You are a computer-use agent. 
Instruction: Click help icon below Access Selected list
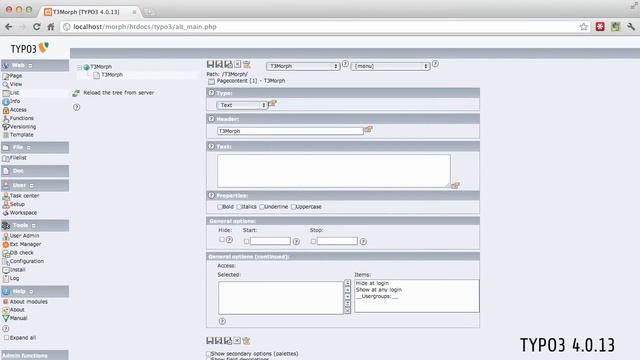coord(222,321)
